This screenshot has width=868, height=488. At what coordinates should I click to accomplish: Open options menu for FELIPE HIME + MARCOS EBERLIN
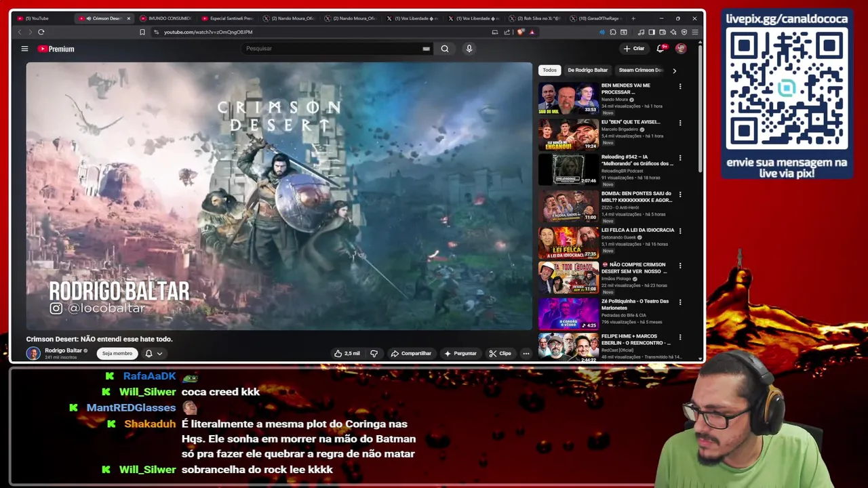coord(680,337)
